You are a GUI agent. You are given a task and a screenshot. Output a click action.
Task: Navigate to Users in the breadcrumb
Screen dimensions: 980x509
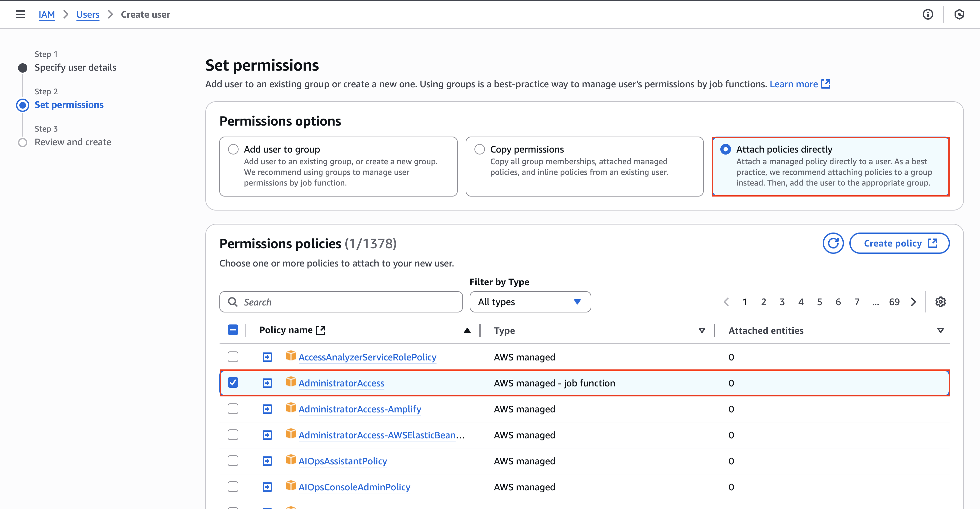[87, 14]
